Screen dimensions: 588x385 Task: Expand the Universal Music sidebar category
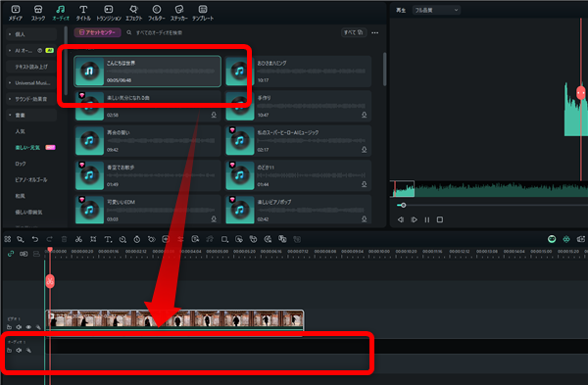point(31,83)
